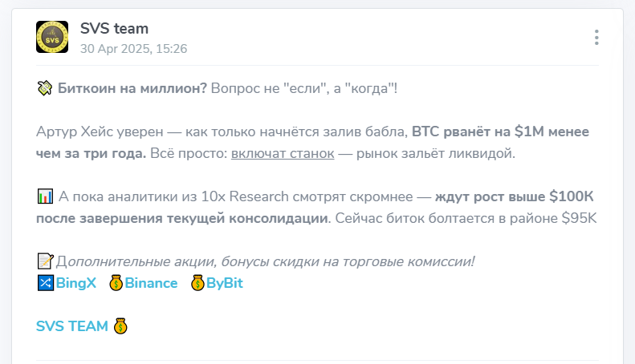Click the italic Дополнительные акции text line

(x=265, y=261)
